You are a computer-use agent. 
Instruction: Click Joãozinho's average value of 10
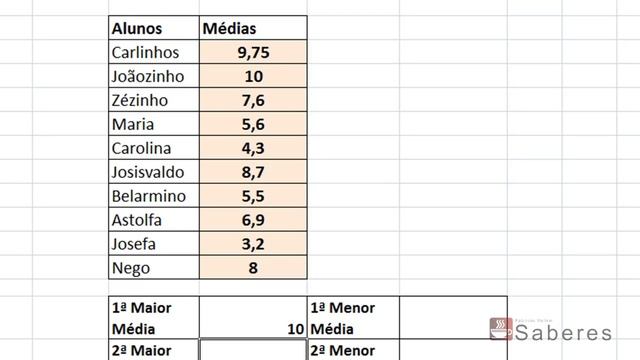(x=253, y=76)
